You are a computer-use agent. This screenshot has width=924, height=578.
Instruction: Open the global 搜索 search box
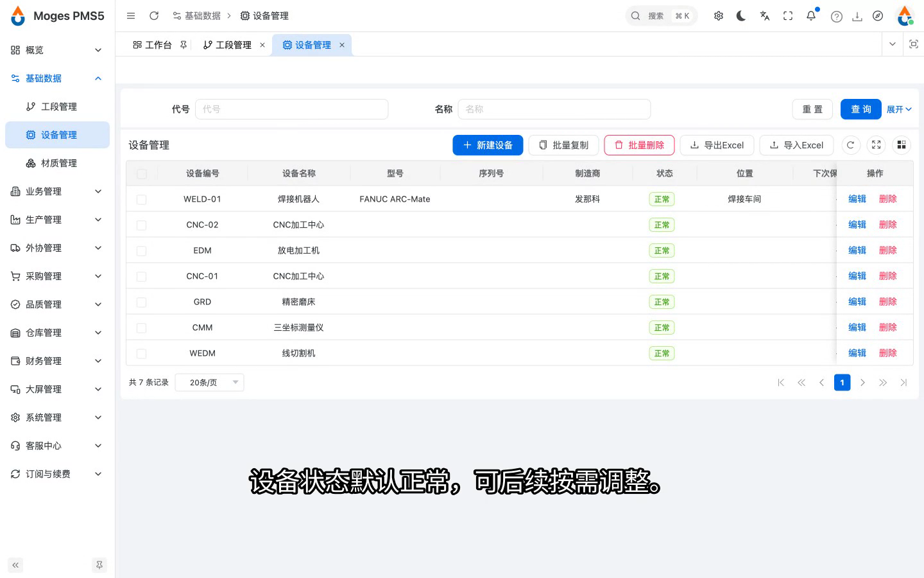coord(662,16)
